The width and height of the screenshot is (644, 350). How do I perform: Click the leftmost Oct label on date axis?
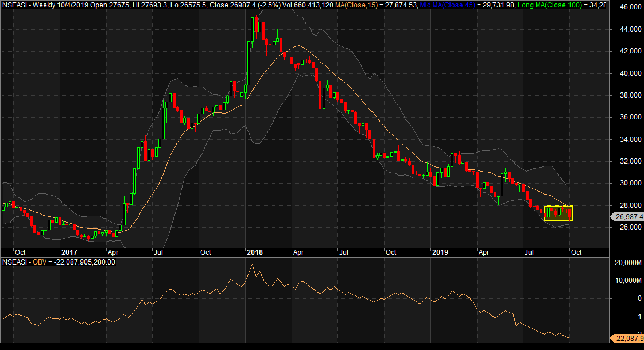pos(21,252)
